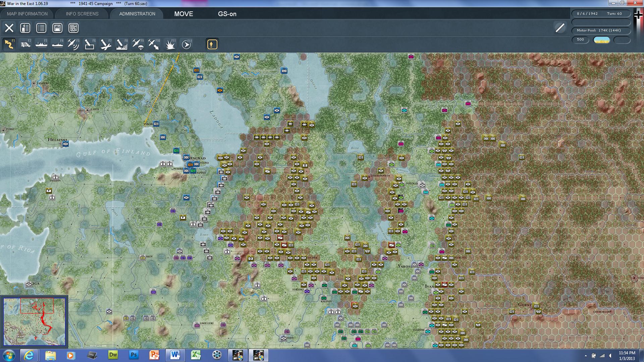This screenshot has height=362, width=644.
Task: Open Excel from taskbar
Action: tap(196, 355)
